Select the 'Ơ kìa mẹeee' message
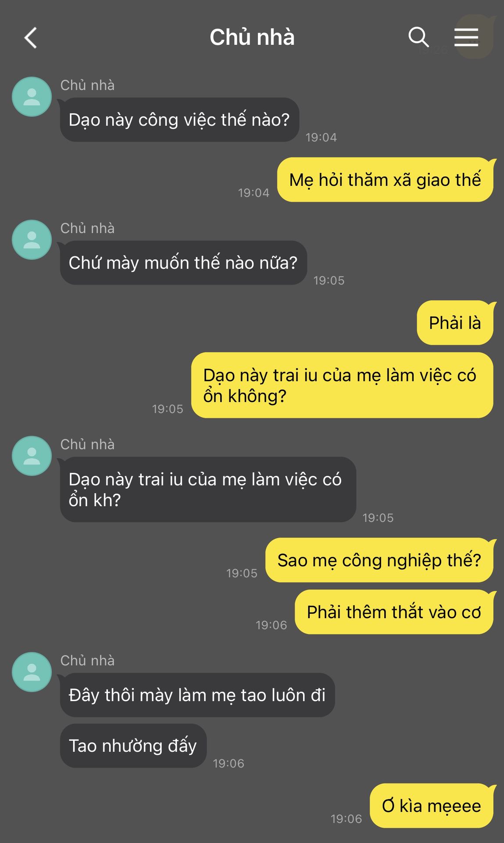The image size is (504, 843). (432, 806)
